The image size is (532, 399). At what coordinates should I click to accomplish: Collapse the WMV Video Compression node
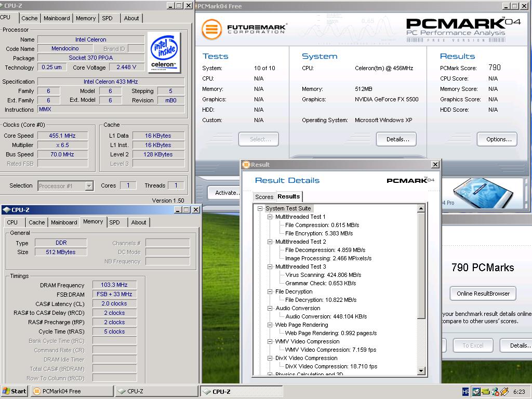click(x=270, y=341)
